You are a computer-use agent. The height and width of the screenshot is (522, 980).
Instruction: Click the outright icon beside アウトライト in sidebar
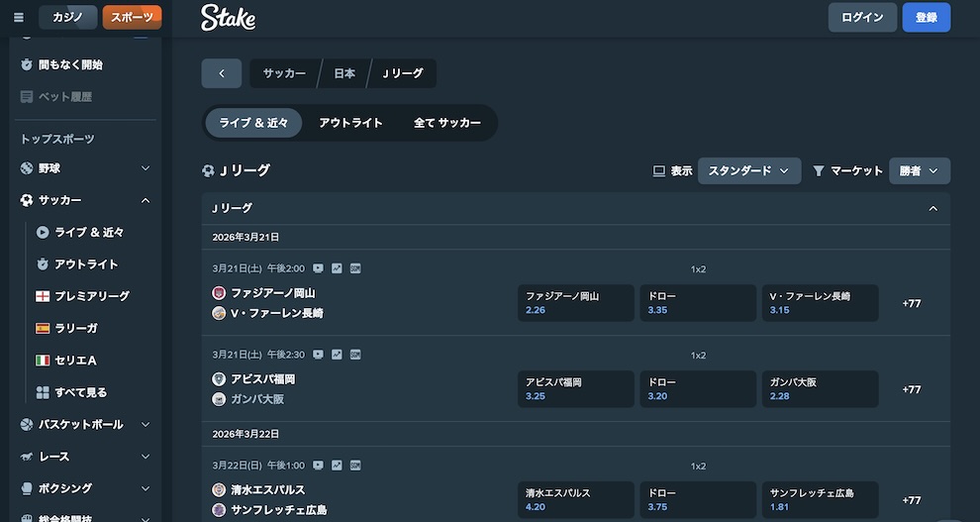pyautogui.click(x=43, y=263)
